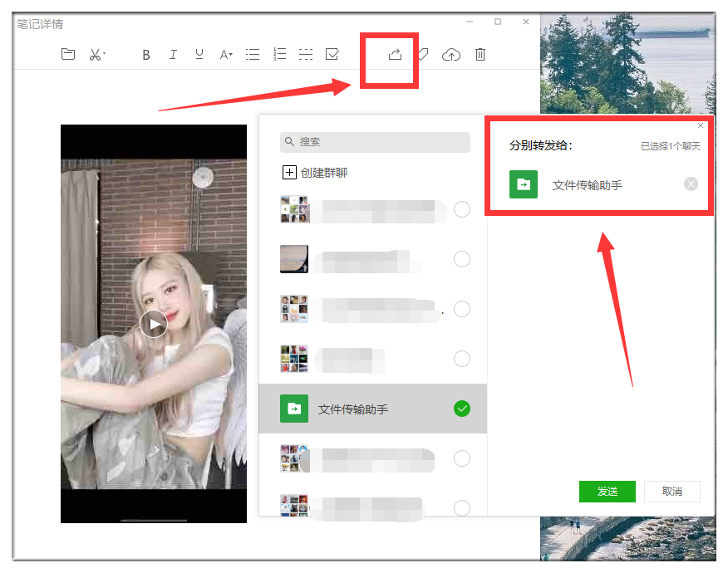Select radio circle just below 文件传输助手 row
The image size is (728, 573).
(x=462, y=458)
